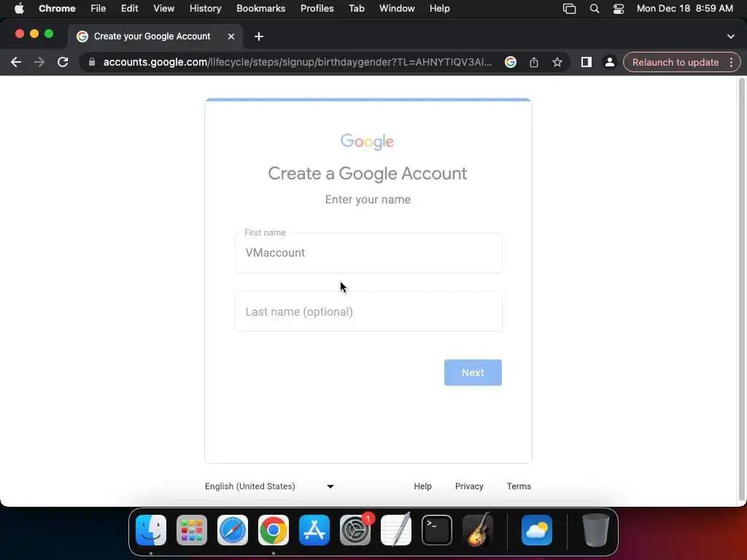Viewport: 747px width, 560px height.
Task: Click the screen mirroring menu bar icon
Action: 569,9
